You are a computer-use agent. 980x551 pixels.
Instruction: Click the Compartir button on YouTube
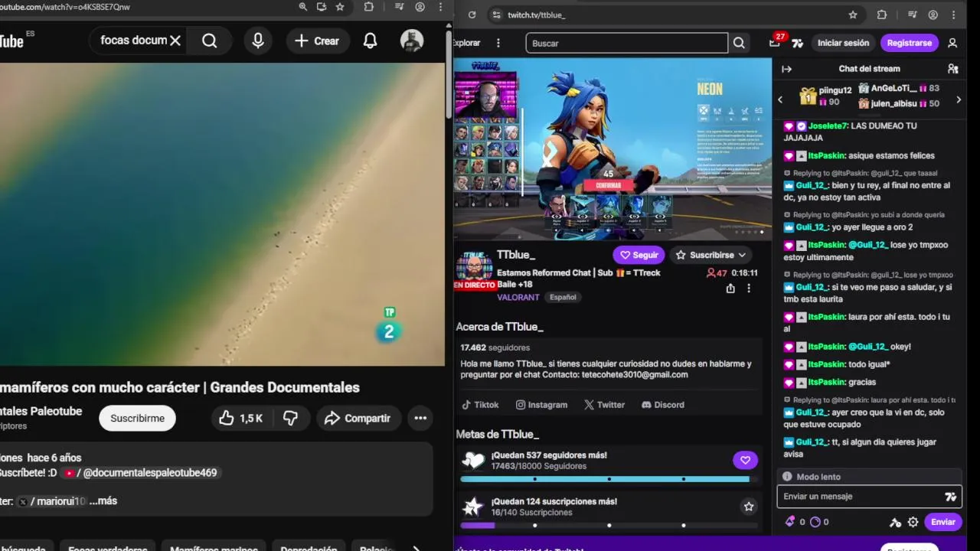click(x=357, y=418)
